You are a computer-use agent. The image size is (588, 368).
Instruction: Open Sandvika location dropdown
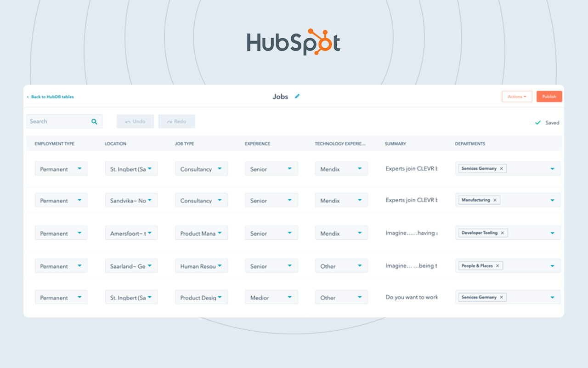click(131, 200)
